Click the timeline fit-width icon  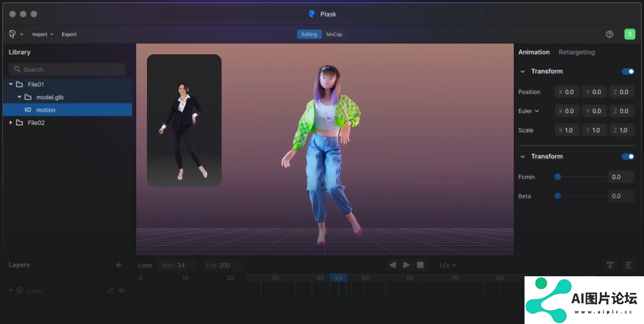coord(628,265)
